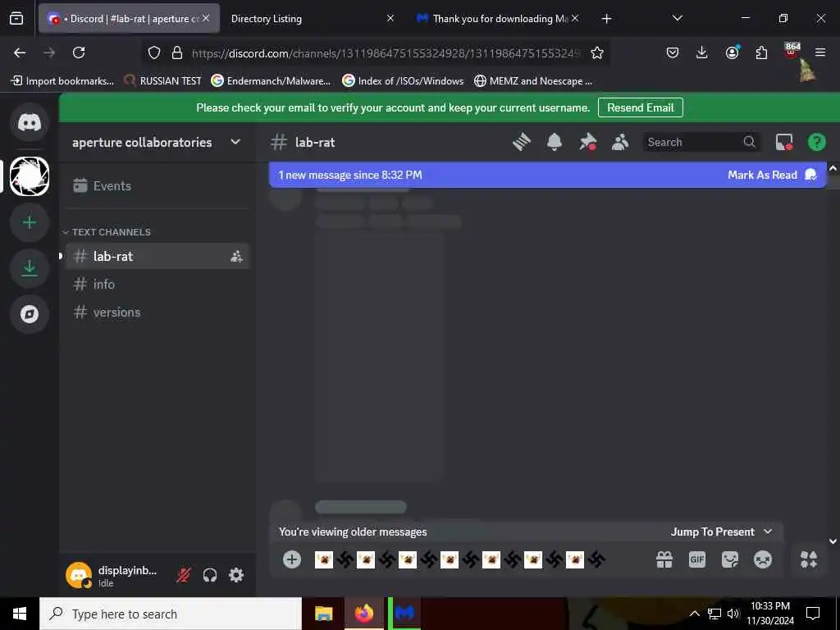Viewport: 840px width, 630px height.
Task: Open pinned messages in lab-rat header
Action: 587,142
